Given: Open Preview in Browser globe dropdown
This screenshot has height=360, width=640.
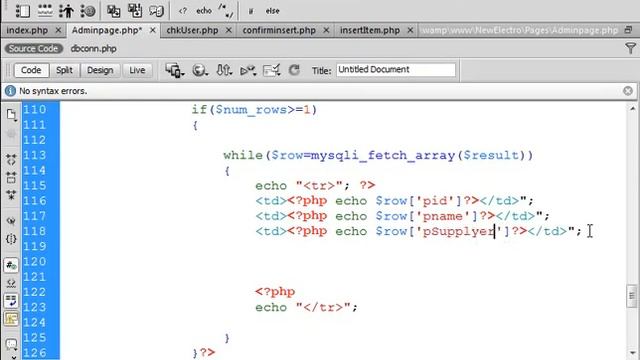Looking at the screenshot, I should [x=200, y=70].
